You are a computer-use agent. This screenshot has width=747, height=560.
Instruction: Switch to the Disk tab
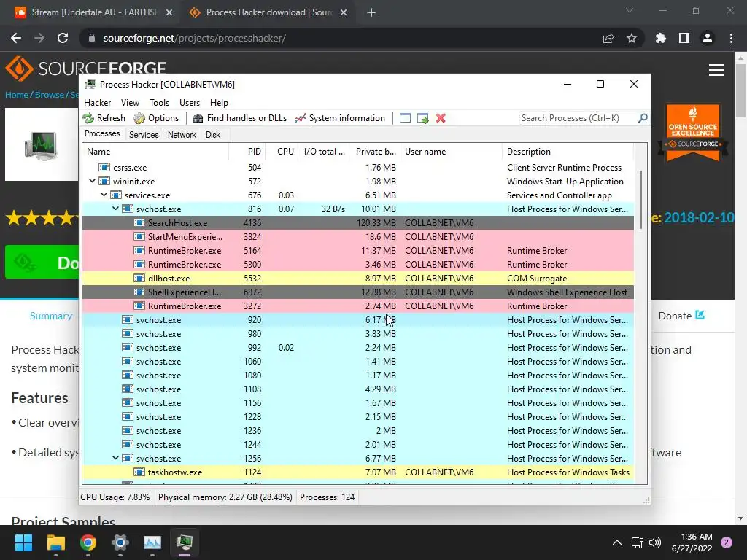(213, 135)
